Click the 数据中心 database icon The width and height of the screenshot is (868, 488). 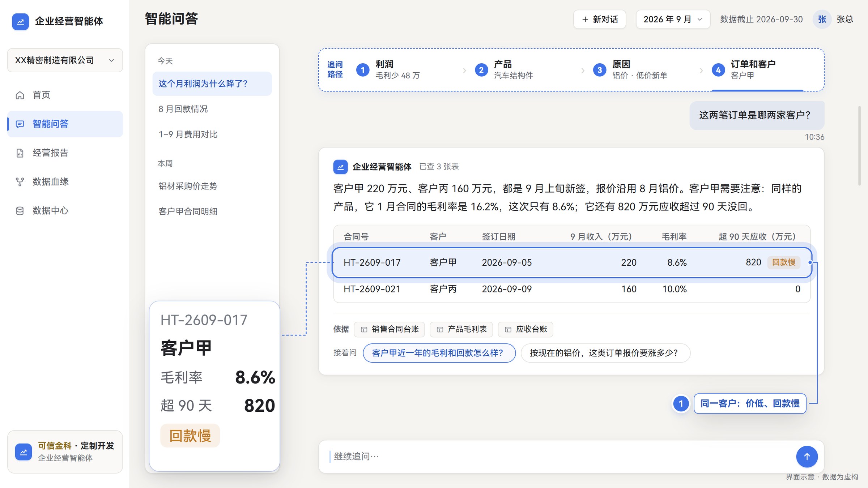[20, 211]
